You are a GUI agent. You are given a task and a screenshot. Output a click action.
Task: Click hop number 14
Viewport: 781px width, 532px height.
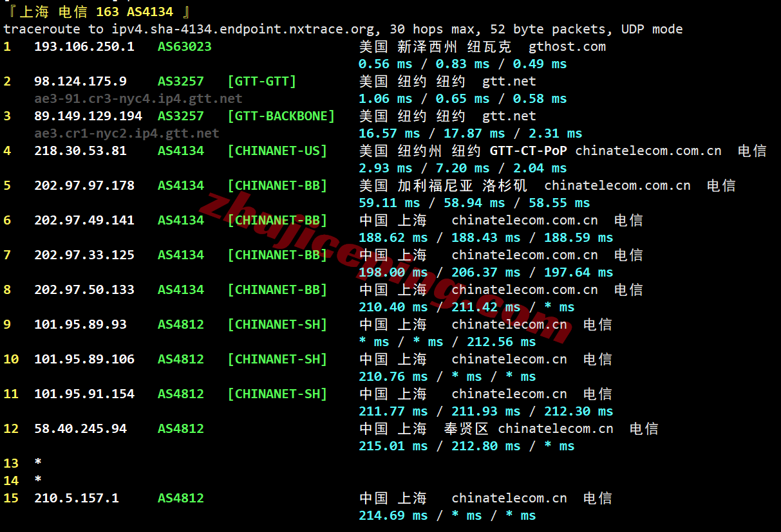click(11, 481)
